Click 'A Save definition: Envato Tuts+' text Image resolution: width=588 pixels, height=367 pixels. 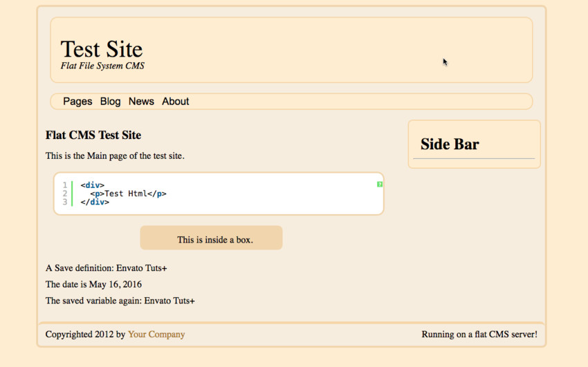point(106,268)
